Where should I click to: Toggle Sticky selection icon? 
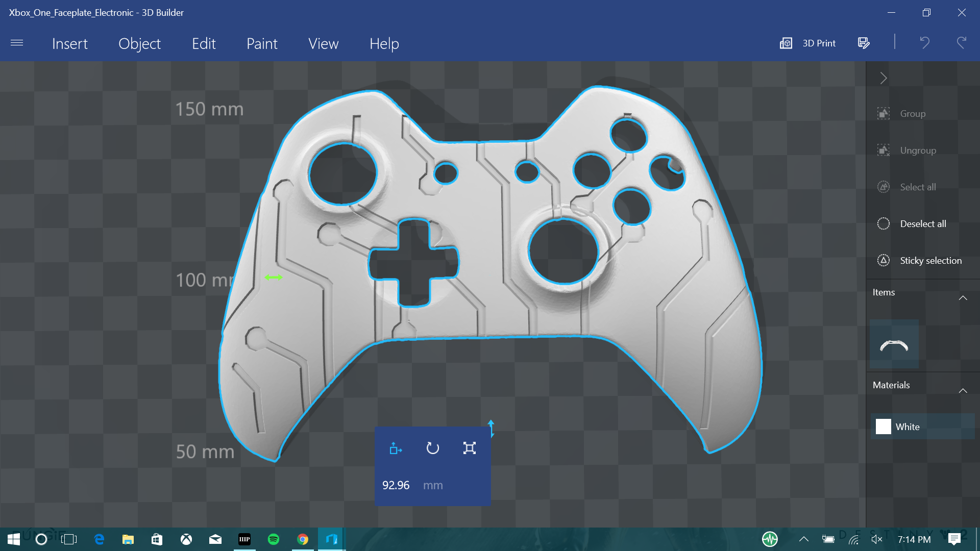(884, 260)
